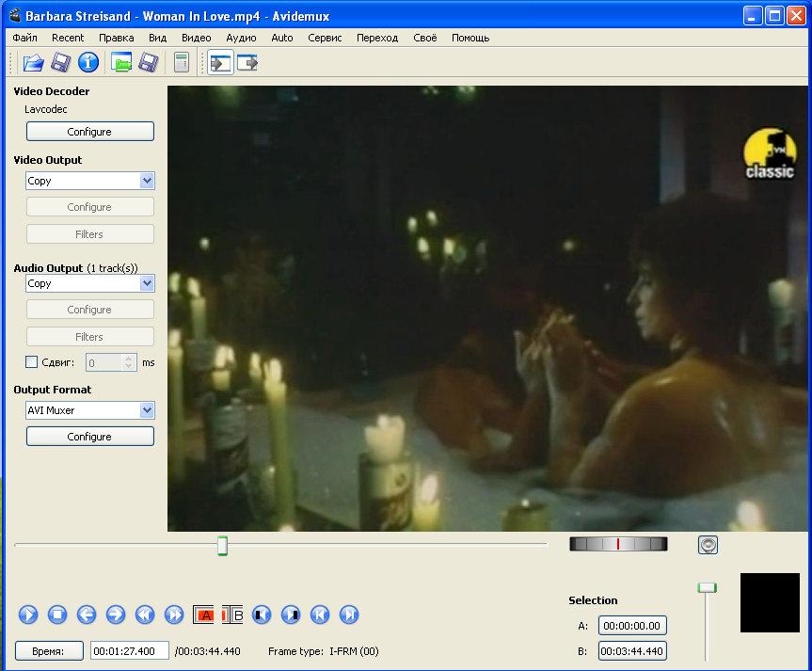Jump to next keyframe double arrow

tap(174, 615)
